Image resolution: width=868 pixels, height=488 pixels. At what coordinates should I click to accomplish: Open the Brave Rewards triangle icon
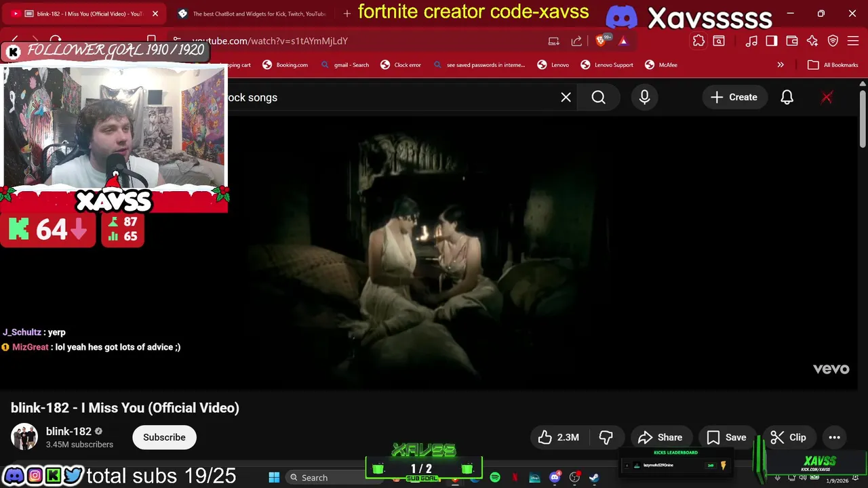pos(623,41)
